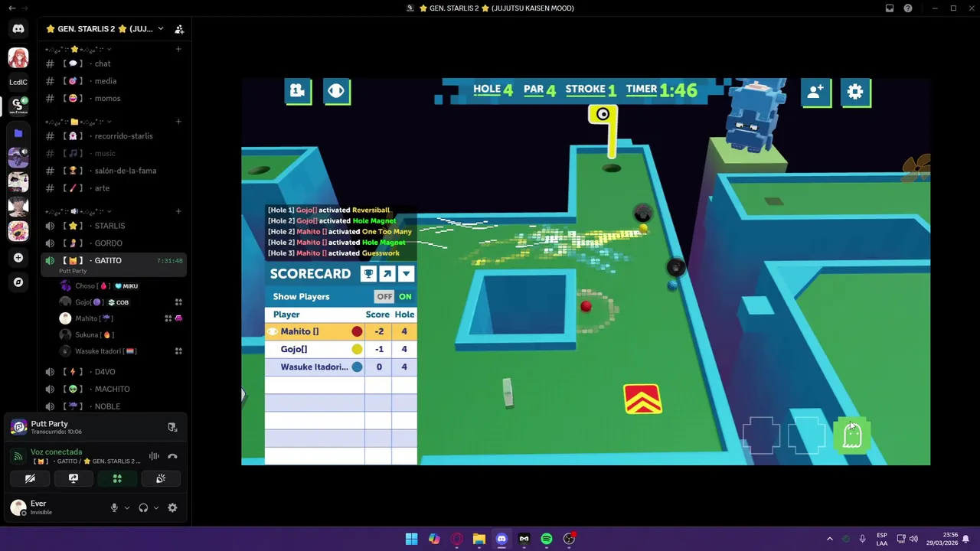Deafen with headphones icon

(x=143, y=508)
